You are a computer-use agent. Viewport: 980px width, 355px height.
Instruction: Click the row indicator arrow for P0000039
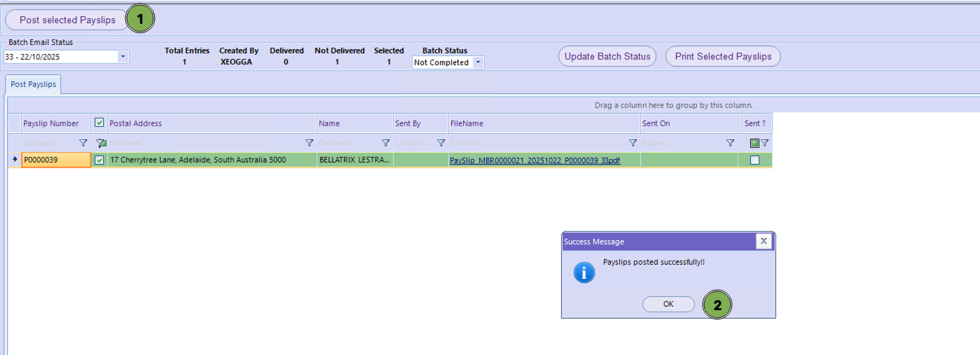pyautogui.click(x=15, y=160)
